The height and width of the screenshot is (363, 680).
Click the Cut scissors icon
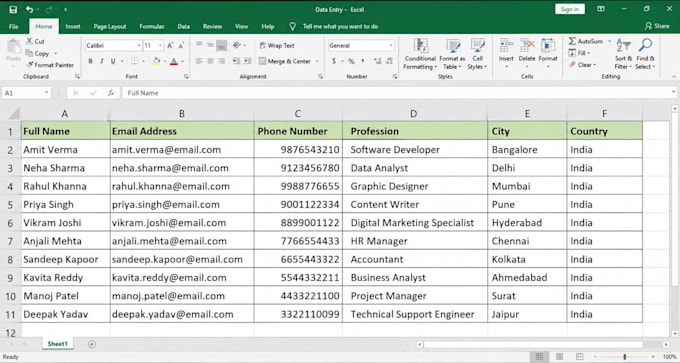(29, 41)
